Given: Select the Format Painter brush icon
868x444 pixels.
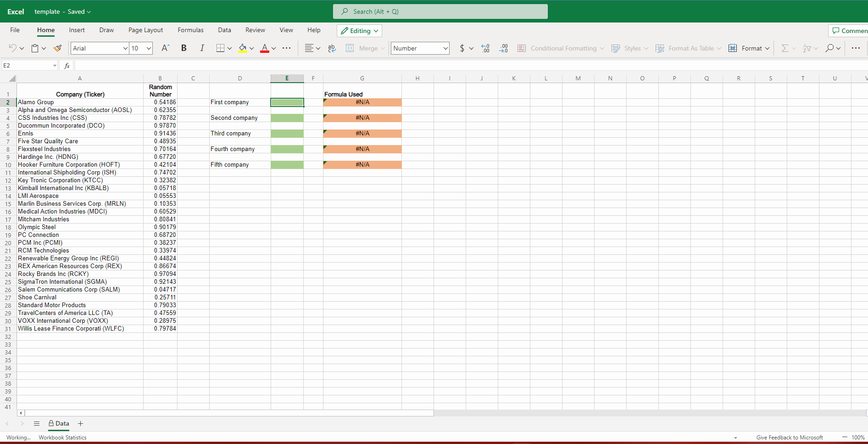Looking at the screenshot, I should 58,48.
